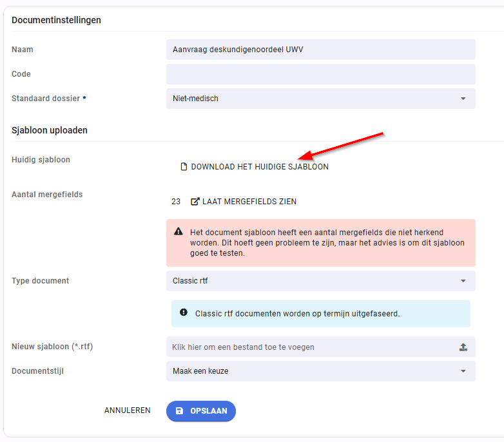The height and width of the screenshot is (442, 504).
Task: Click the Klik hier om een bestand toe te voegen field
Action: 320,347
